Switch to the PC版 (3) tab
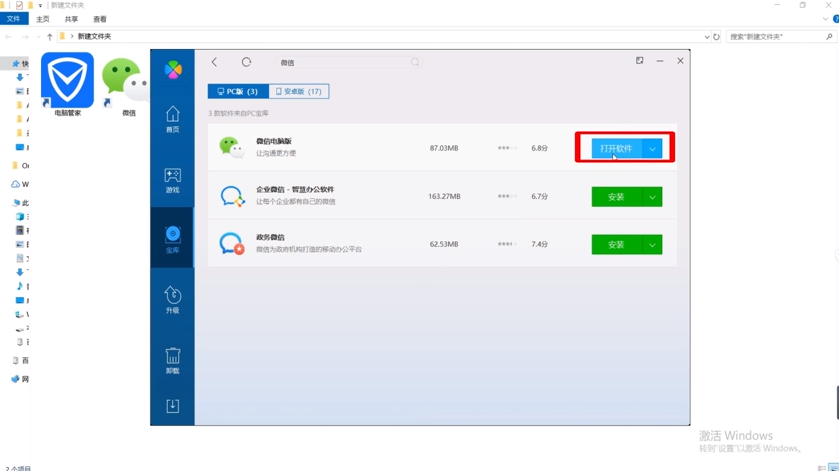 point(238,92)
